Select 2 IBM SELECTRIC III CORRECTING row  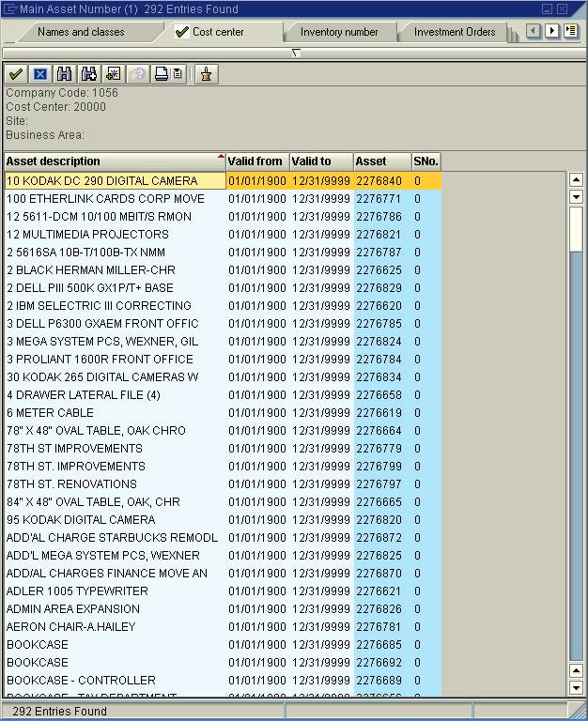224,306
